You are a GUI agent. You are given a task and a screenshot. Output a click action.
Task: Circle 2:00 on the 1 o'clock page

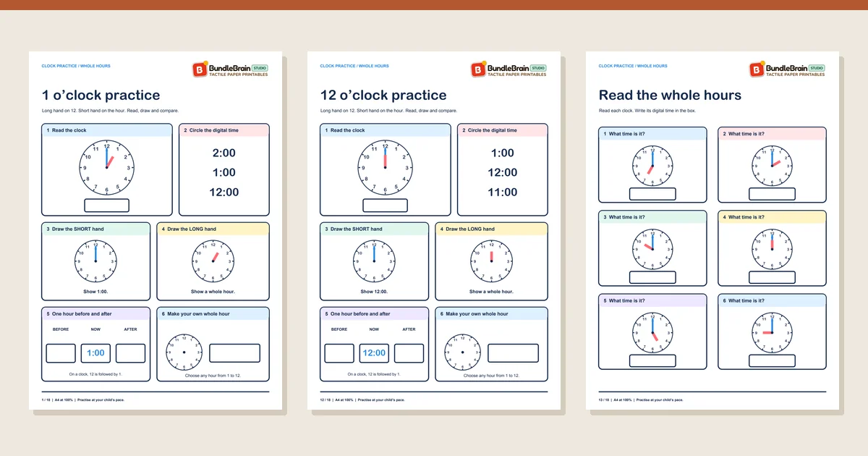point(224,153)
